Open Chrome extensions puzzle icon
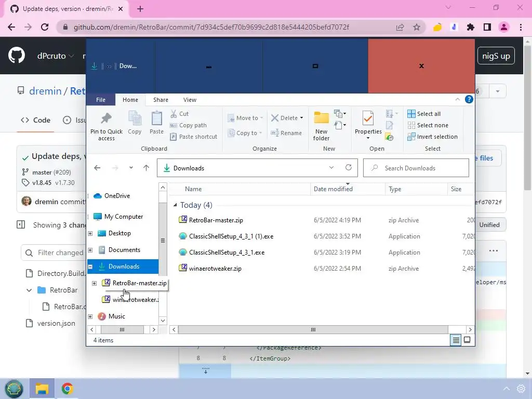Screen dimensions: 532x399 (x=470, y=27)
